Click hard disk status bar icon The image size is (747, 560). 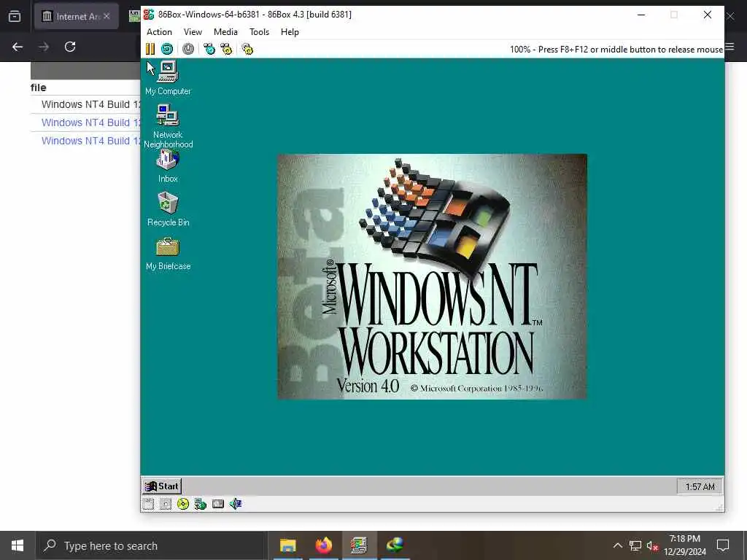tap(217, 504)
